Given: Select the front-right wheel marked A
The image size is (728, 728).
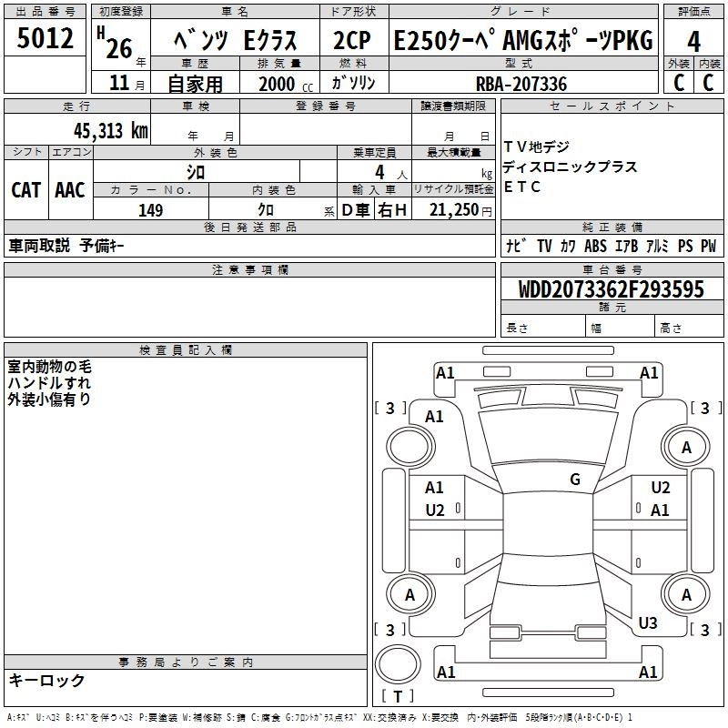Looking at the screenshot, I should [x=686, y=447].
